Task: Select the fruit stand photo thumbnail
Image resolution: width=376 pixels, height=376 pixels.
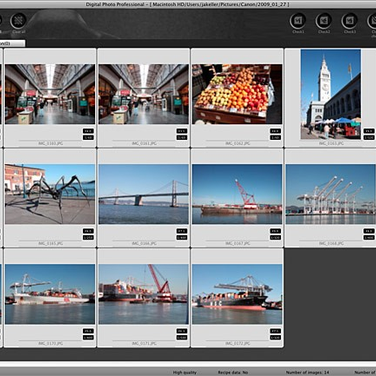Action: [x=237, y=94]
